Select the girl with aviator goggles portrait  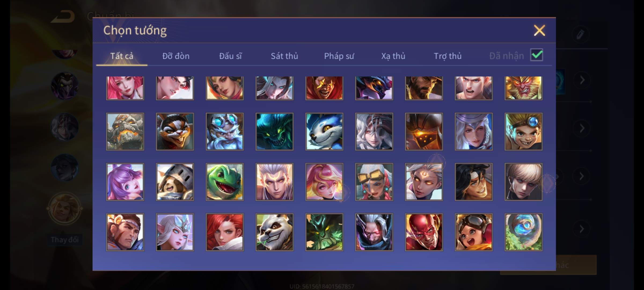pyautogui.click(x=474, y=232)
